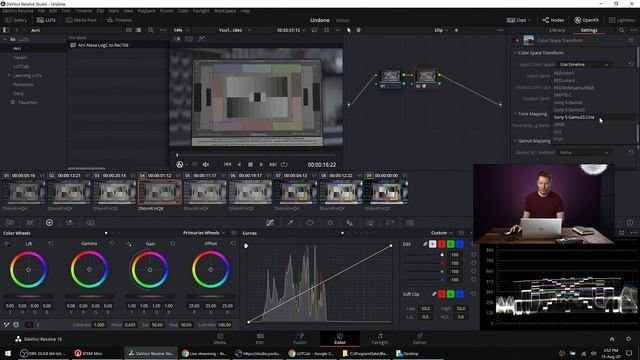Pick white point next to Gain
The image size is (640, 360).
point(129,244)
